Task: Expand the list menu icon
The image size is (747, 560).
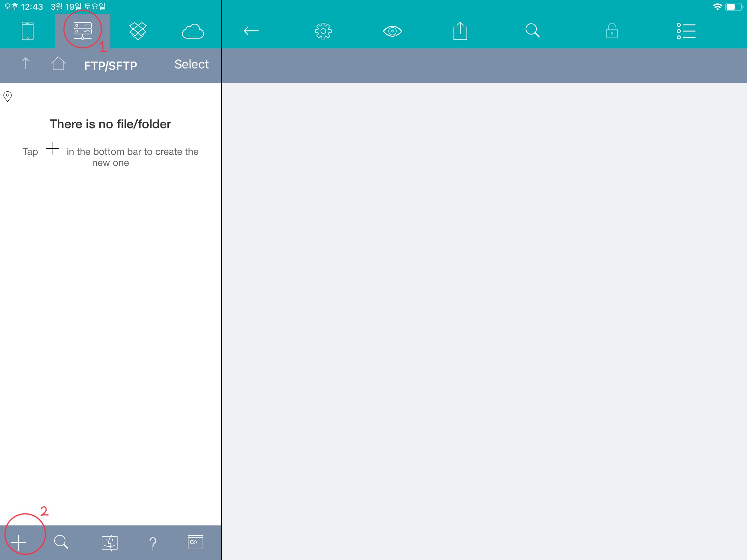Action: tap(686, 31)
